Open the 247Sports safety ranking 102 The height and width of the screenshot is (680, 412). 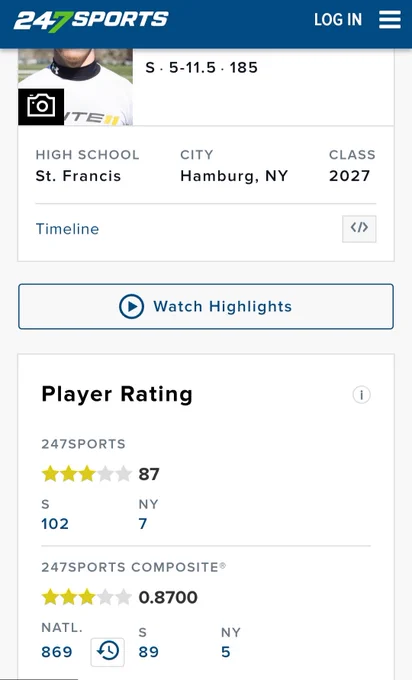pyautogui.click(x=55, y=524)
